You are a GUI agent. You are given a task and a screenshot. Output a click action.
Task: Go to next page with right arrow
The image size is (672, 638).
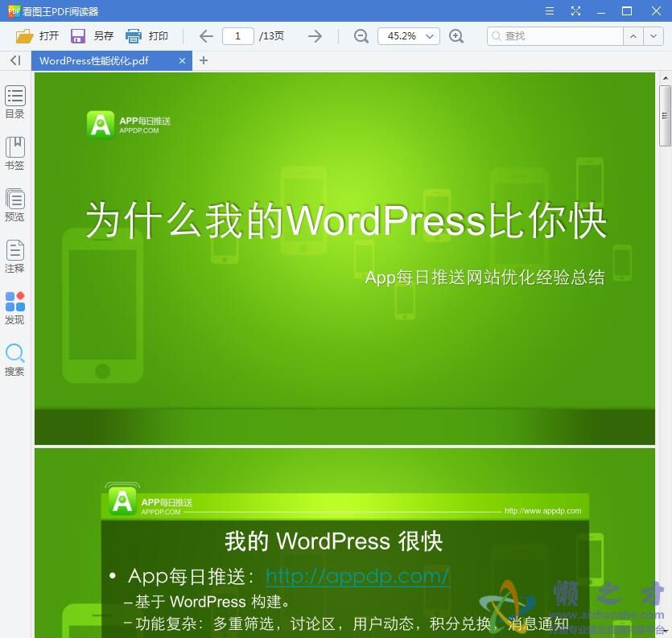tap(315, 35)
